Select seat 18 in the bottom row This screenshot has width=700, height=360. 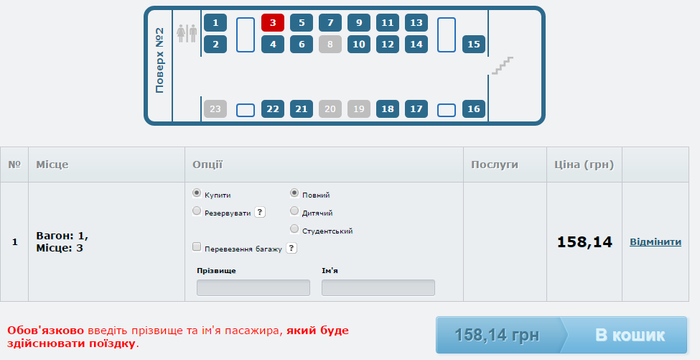(388, 109)
